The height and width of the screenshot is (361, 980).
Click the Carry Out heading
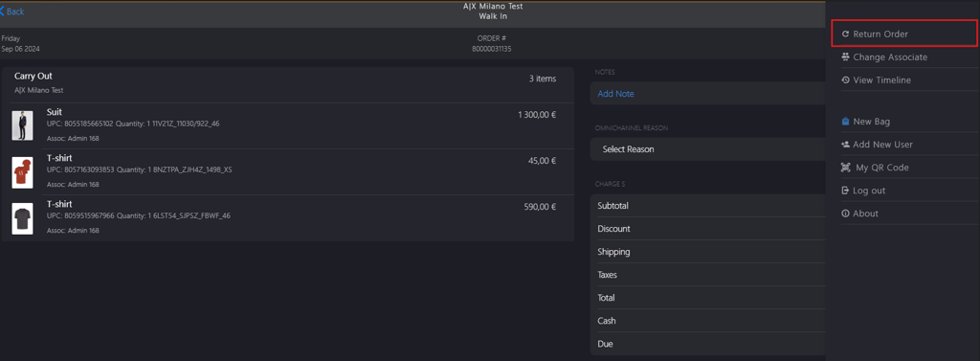(x=33, y=77)
